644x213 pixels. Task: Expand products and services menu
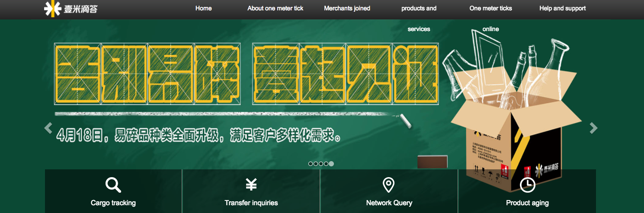click(419, 8)
